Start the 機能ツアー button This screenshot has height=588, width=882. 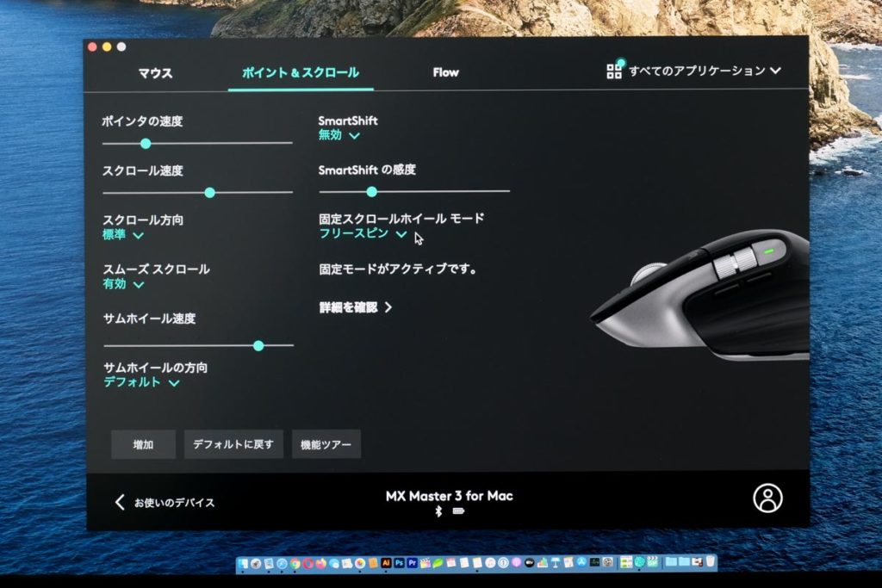coord(326,444)
